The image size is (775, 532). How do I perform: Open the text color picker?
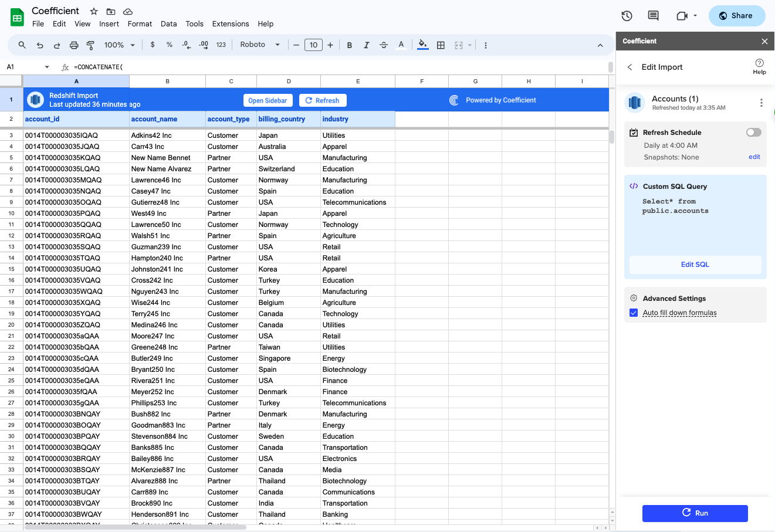[x=401, y=45]
